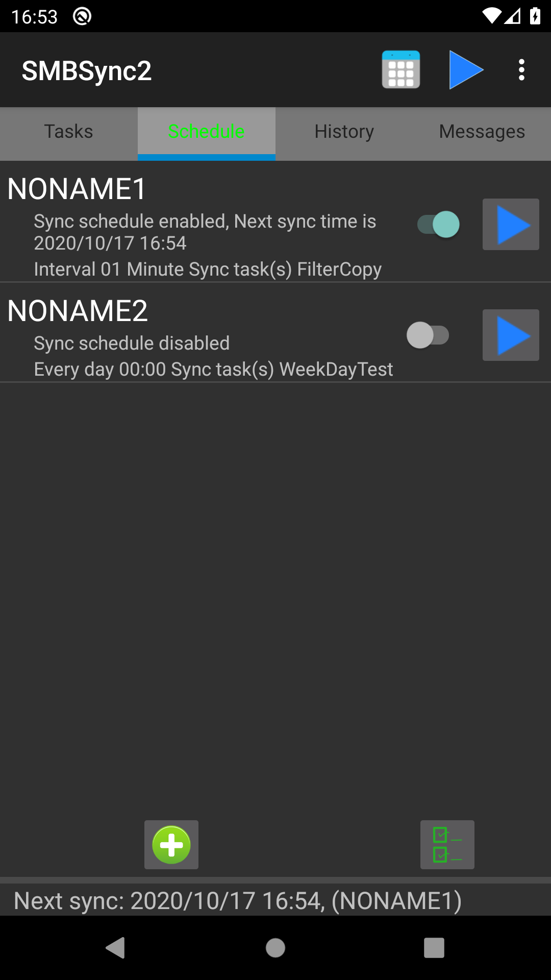
Task: Switch to the Tasks tab
Action: coord(69,132)
